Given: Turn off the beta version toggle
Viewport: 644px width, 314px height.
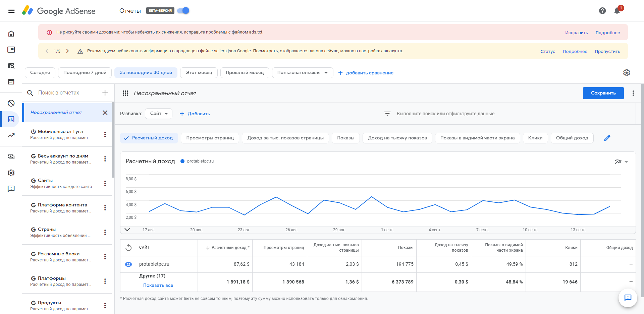Looking at the screenshot, I should 183,11.
